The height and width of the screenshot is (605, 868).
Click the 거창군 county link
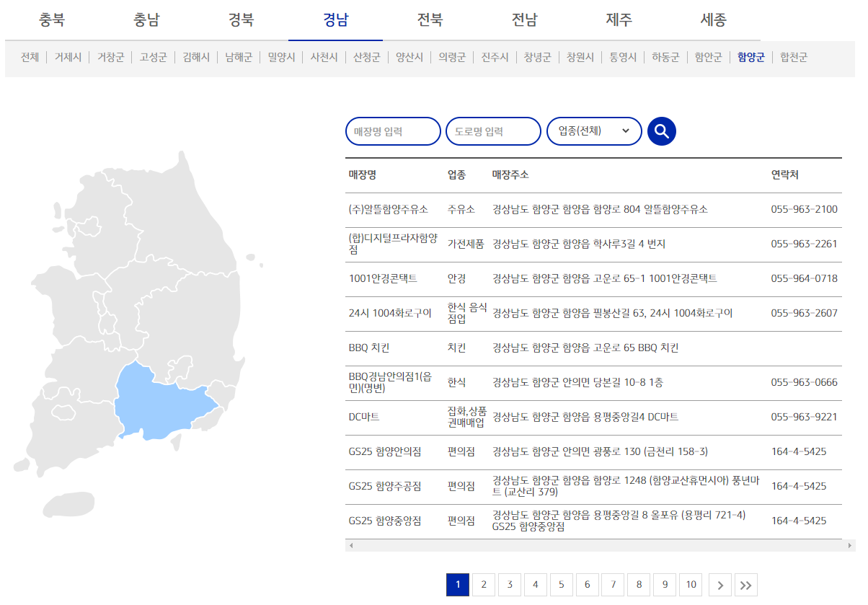pos(111,57)
